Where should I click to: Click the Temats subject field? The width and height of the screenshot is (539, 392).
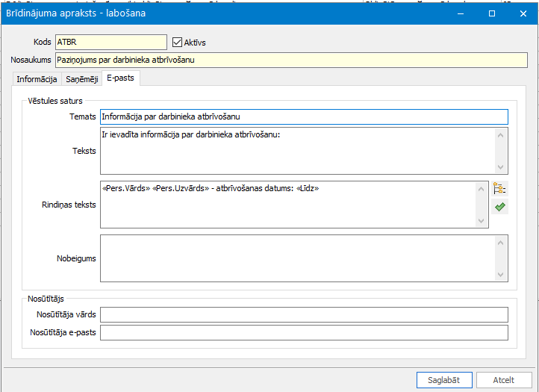[x=303, y=116]
